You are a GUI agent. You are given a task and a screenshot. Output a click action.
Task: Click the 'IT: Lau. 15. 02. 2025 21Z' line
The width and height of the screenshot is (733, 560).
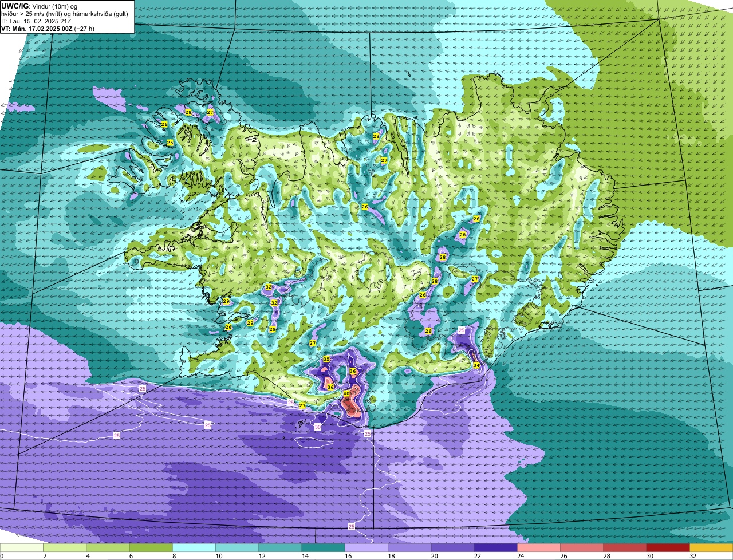(36, 21)
